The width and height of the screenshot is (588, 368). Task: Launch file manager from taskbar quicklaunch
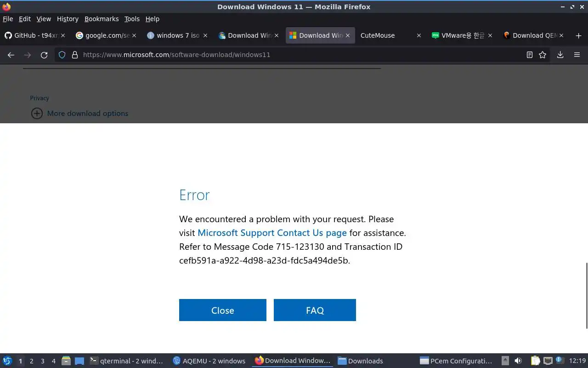pos(66,361)
